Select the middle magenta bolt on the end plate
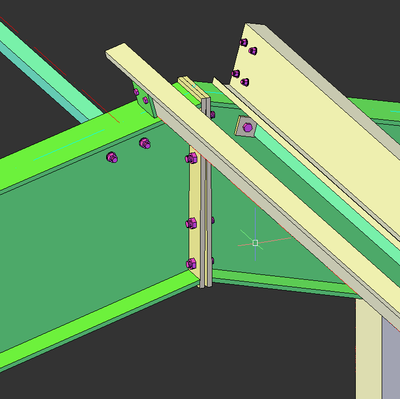Screen dimensions: 400x399 click(191, 223)
